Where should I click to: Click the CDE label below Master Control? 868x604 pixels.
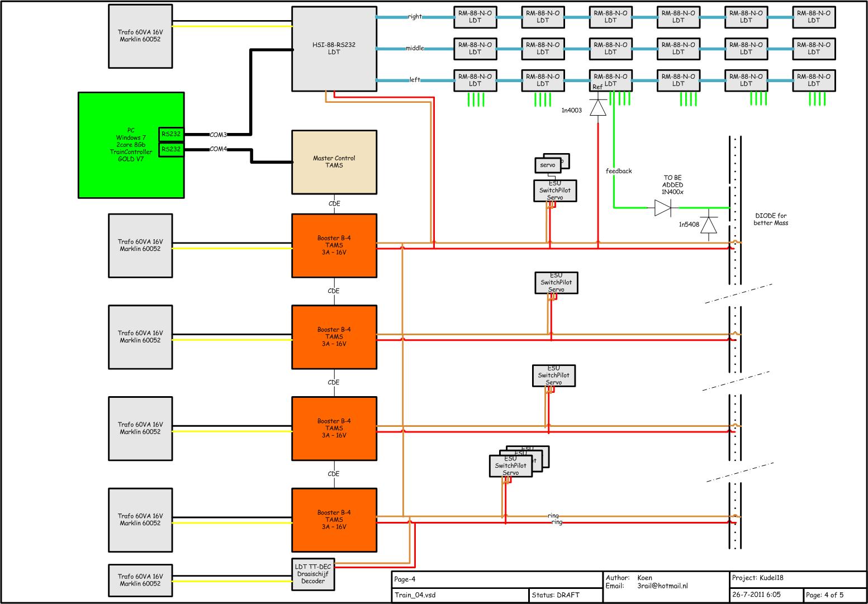pos(334,204)
